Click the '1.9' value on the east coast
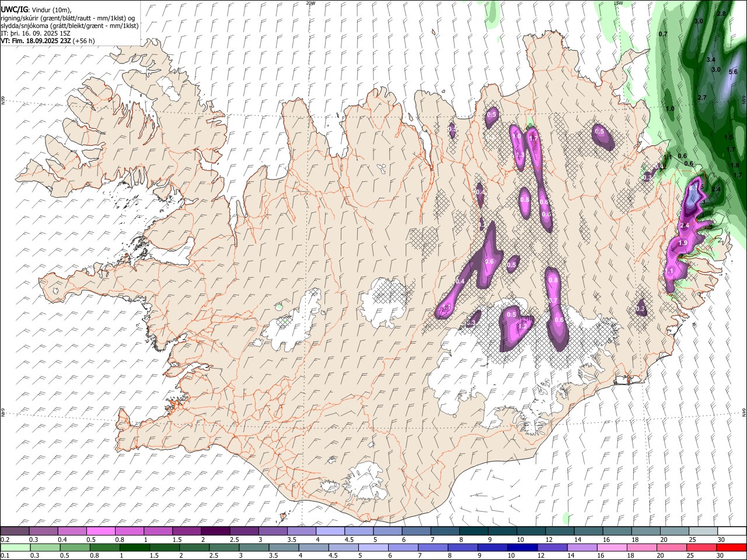 683,243
